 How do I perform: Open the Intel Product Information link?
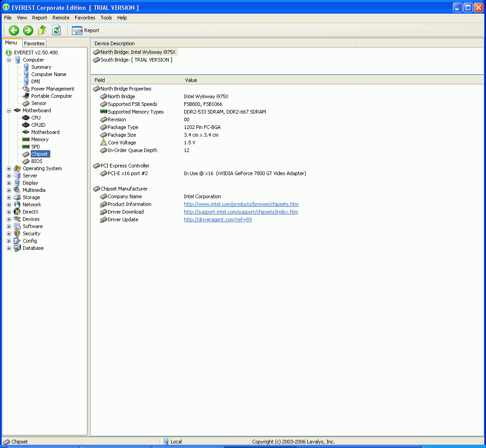(x=241, y=204)
